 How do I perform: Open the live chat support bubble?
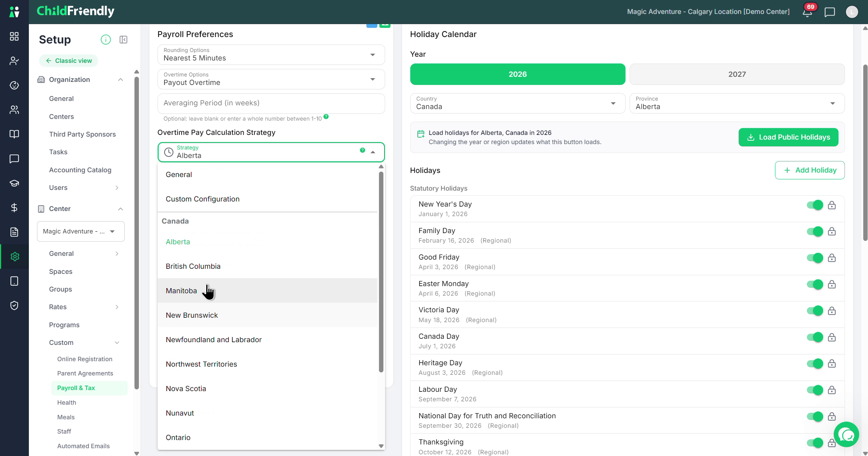(846, 435)
